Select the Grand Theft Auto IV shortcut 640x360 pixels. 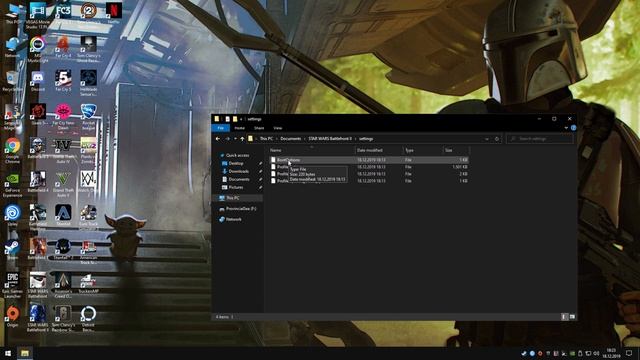[63, 150]
